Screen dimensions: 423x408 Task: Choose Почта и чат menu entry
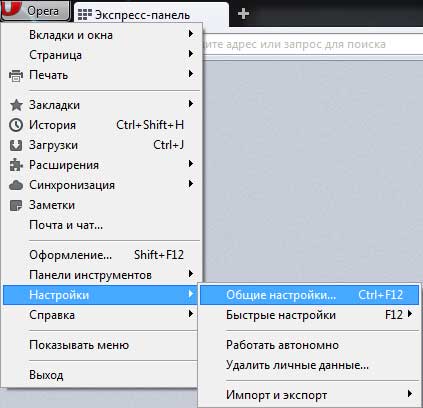click(102, 225)
